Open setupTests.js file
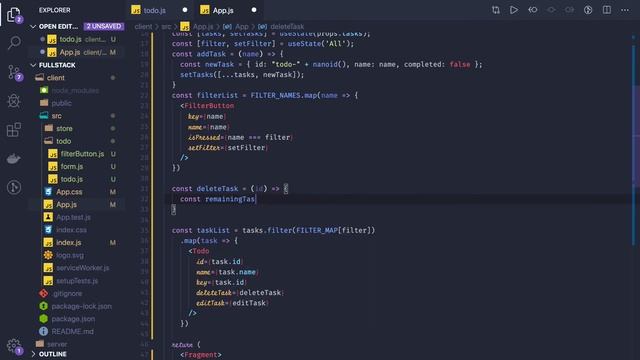Screen dimensions: 640x360 click(77, 281)
